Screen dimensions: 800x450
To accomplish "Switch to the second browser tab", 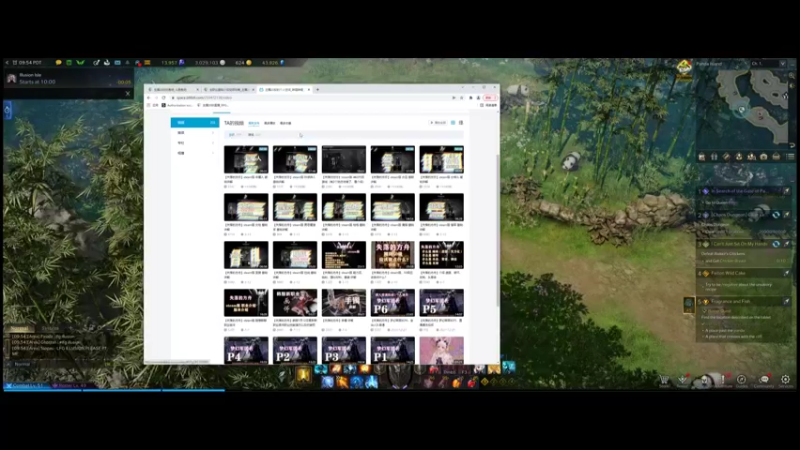I will click(x=228, y=89).
